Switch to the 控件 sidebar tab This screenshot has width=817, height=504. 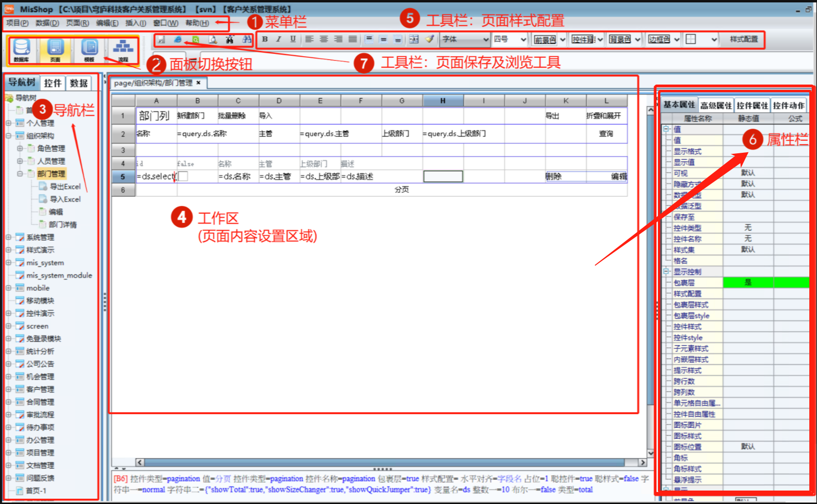[x=53, y=83]
